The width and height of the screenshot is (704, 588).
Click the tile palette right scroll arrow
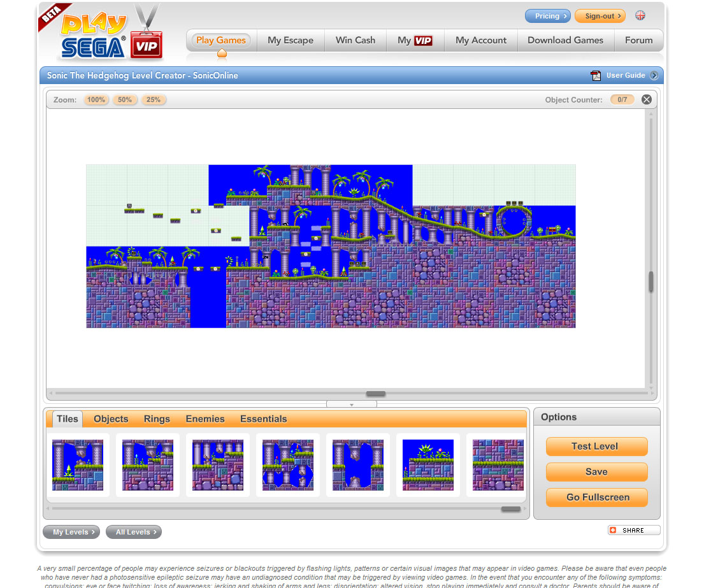click(x=525, y=509)
